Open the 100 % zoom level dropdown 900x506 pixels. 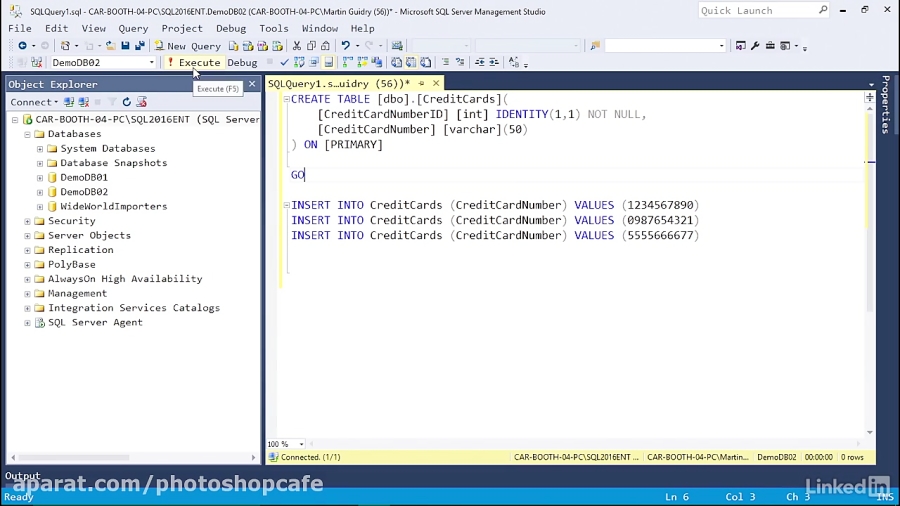point(301,444)
